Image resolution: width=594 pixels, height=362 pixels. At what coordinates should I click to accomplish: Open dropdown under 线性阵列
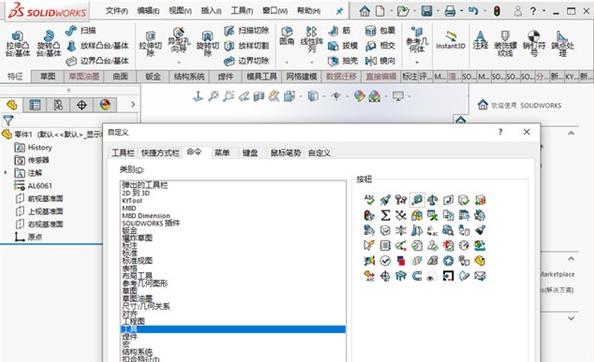coord(311,62)
